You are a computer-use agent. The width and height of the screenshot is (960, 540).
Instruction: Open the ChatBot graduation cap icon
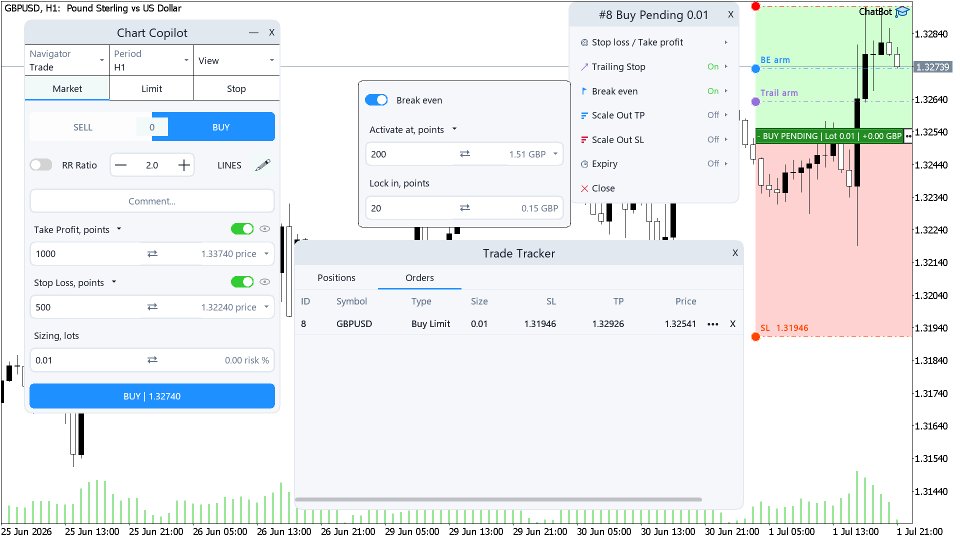[x=902, y=12]
